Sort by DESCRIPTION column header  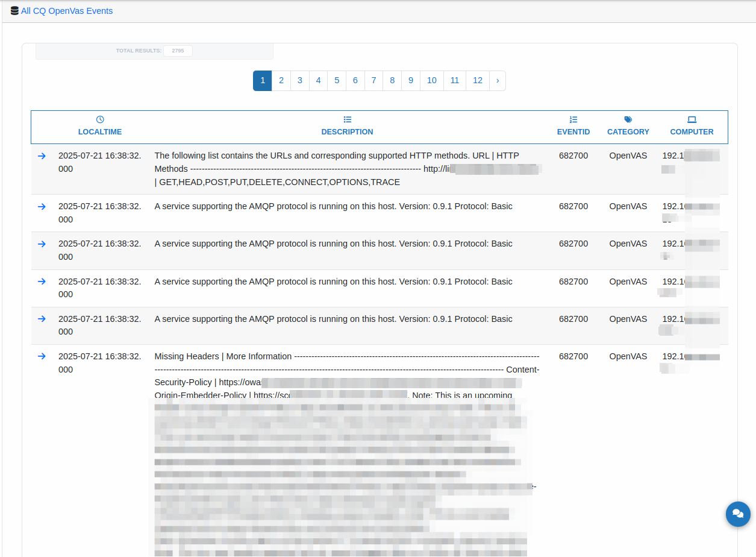347,132
